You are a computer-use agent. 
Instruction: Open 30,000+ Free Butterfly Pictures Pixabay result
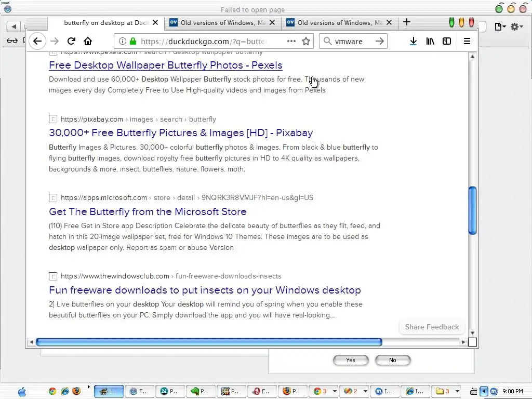181,132
